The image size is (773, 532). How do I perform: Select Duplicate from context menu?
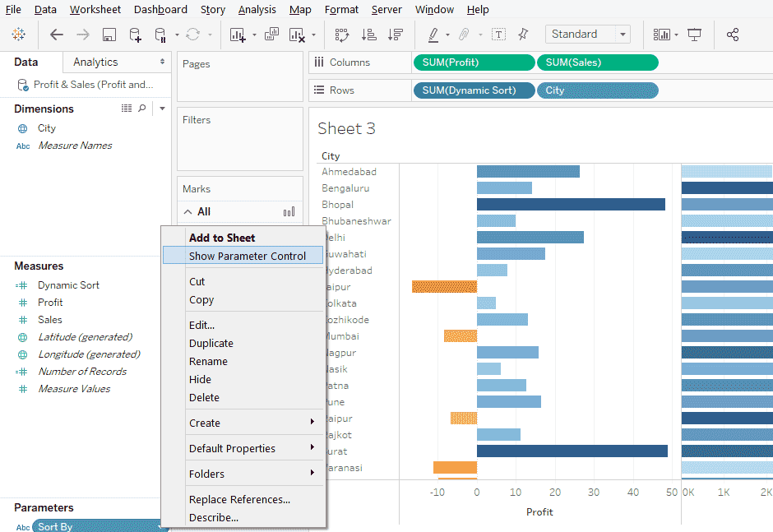click(x=243, y=343)
